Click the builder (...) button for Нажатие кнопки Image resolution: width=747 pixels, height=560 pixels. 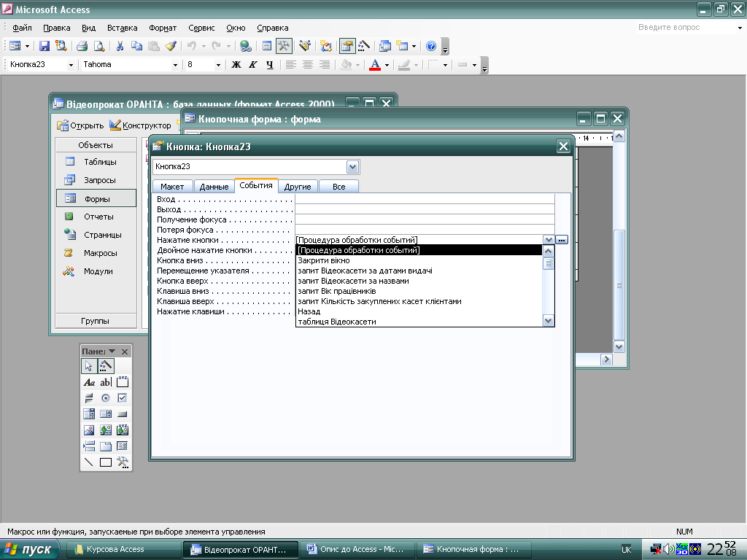562,240
